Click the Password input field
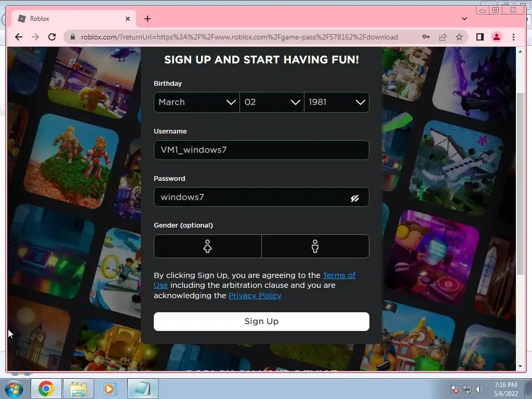This screenshot has height=399, width=532. (x=261, y=197)
